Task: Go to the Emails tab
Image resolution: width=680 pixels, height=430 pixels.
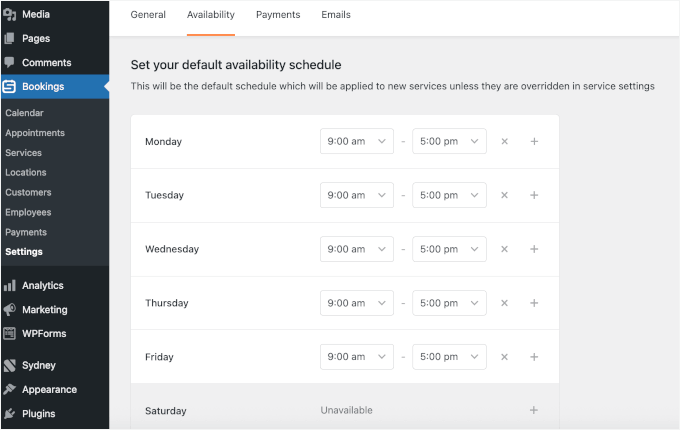Action: coord(336,15)
